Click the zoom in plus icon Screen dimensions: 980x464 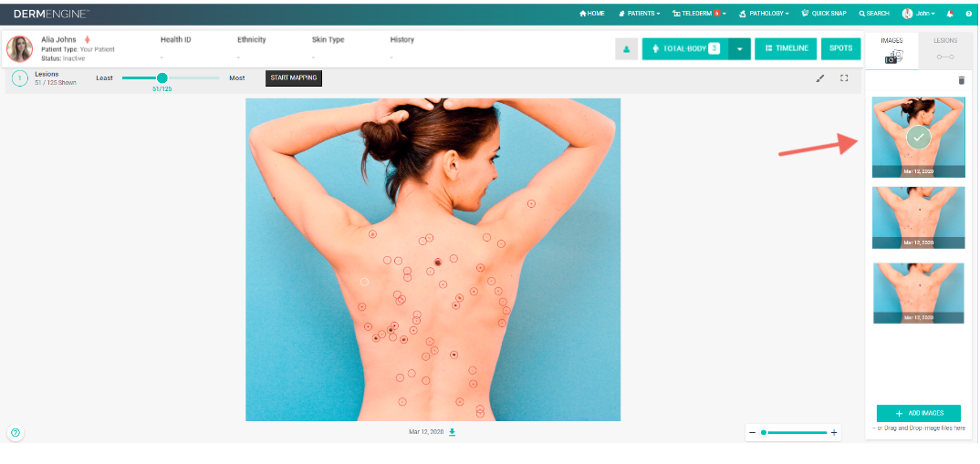(x=834, y=432)
